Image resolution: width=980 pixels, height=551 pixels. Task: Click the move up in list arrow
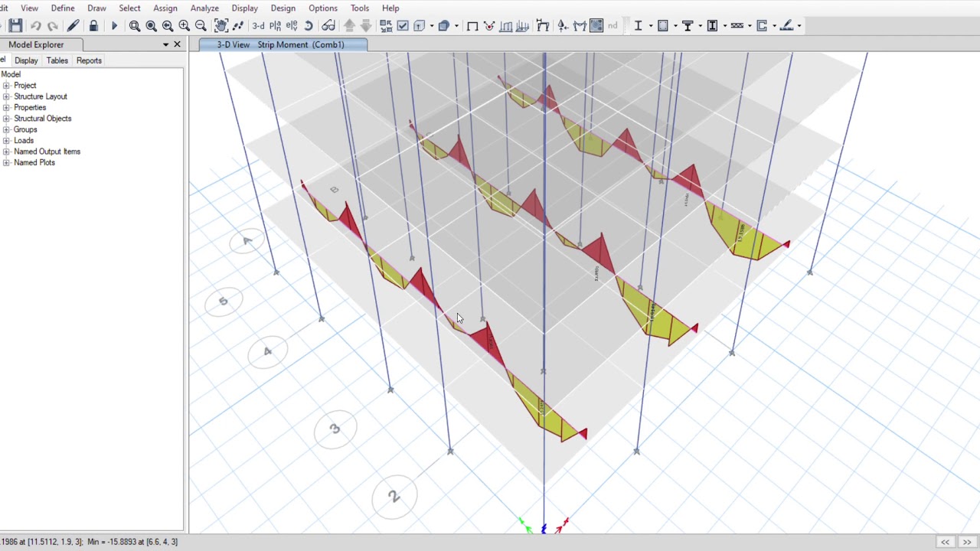coord(349,25)
